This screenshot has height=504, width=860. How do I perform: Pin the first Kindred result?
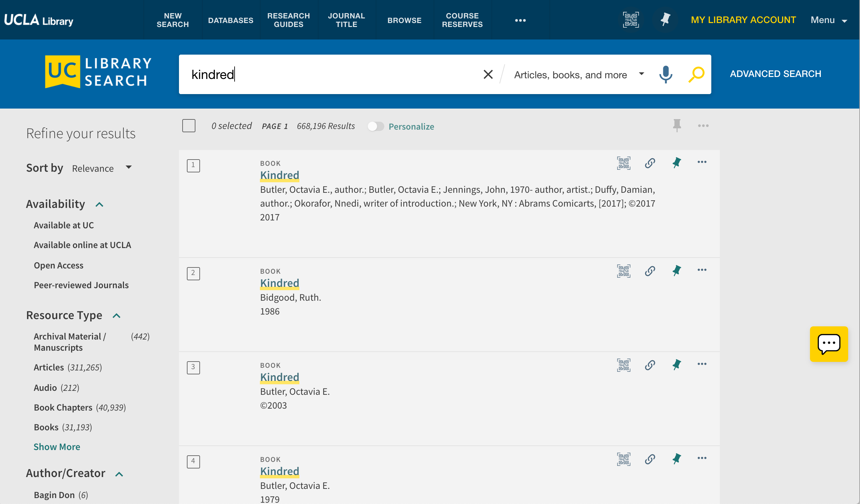click(676, 163)
